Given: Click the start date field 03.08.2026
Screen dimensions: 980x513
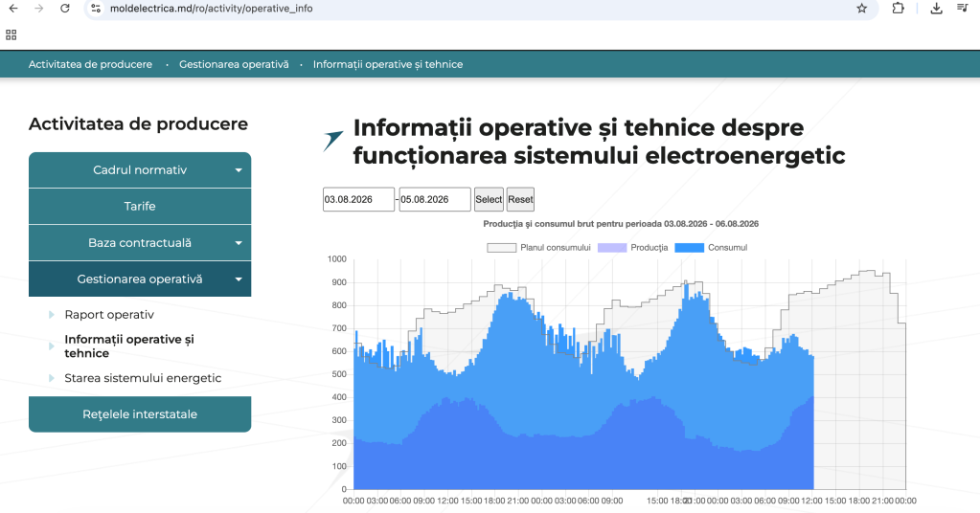Looking at the screenshot, I should point(358,200).
